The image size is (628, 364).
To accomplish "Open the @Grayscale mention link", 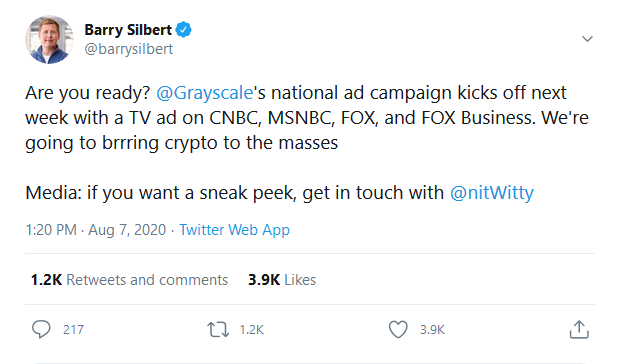I will click(x=205, y=93).
